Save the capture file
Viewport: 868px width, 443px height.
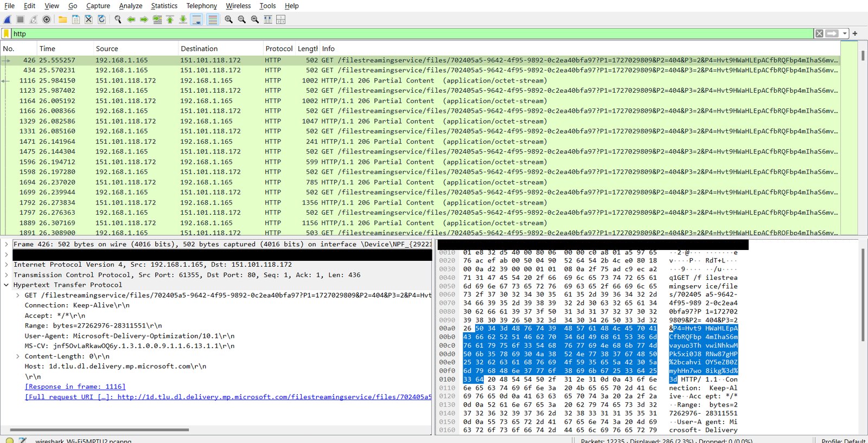click(x=76, y=20)
